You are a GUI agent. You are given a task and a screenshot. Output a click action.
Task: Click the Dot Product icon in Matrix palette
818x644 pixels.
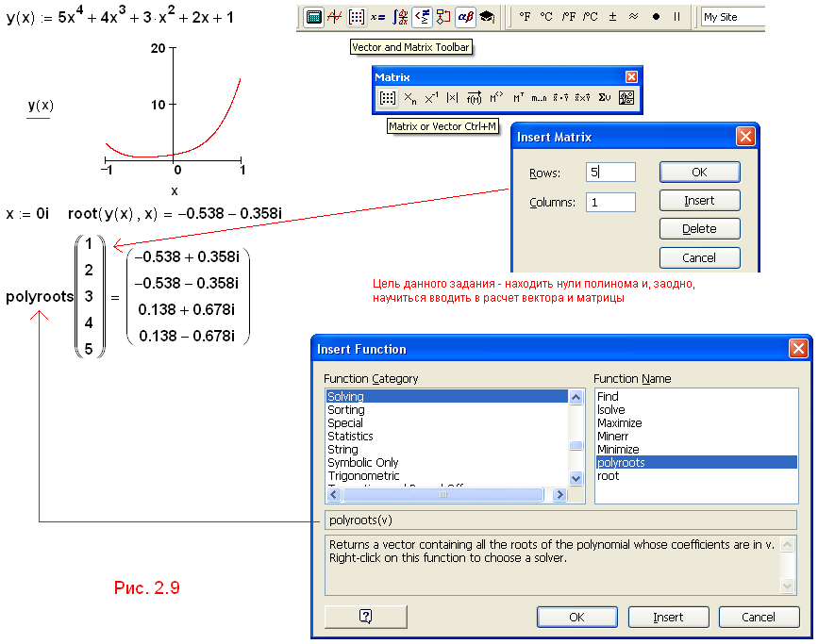coord(560,97)
